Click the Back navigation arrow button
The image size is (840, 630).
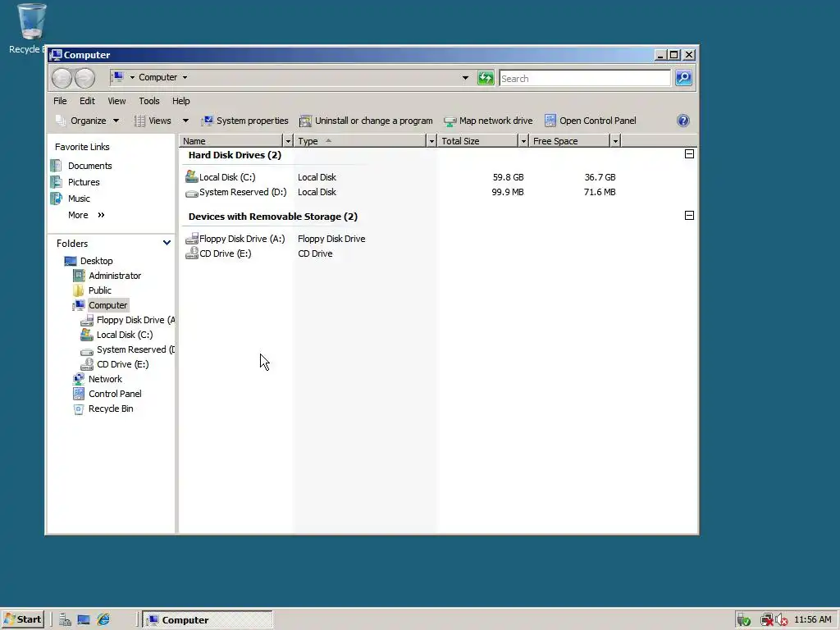62,78
